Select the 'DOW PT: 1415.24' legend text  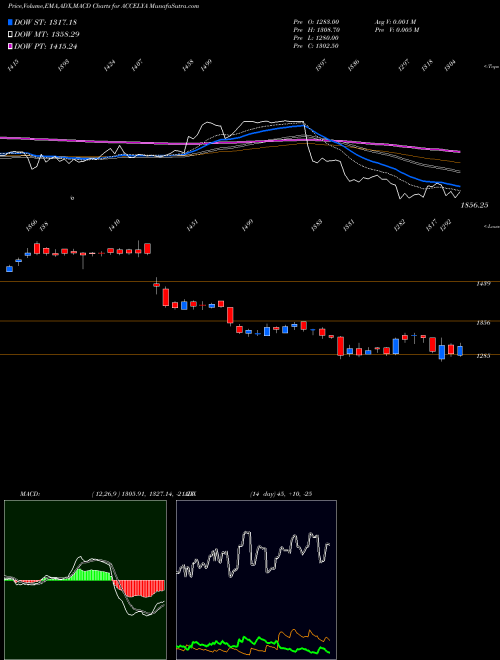point(45,46)
